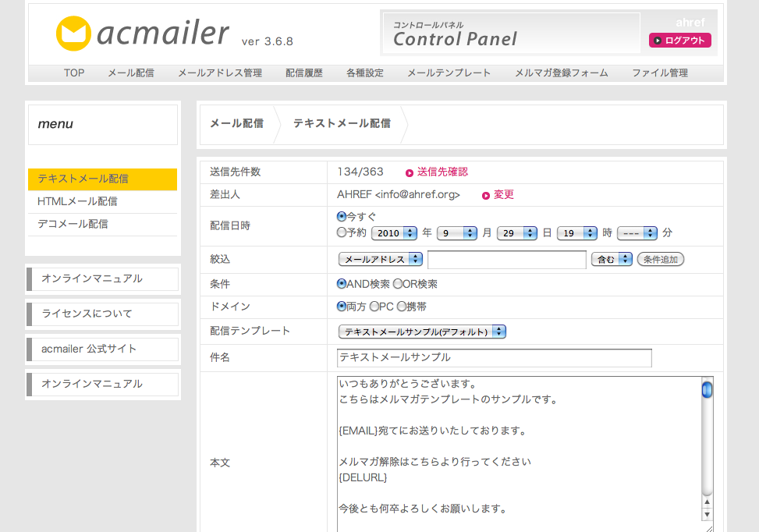Click the ログアウト logout button
The image size is (759, 532).
[679, 41]
